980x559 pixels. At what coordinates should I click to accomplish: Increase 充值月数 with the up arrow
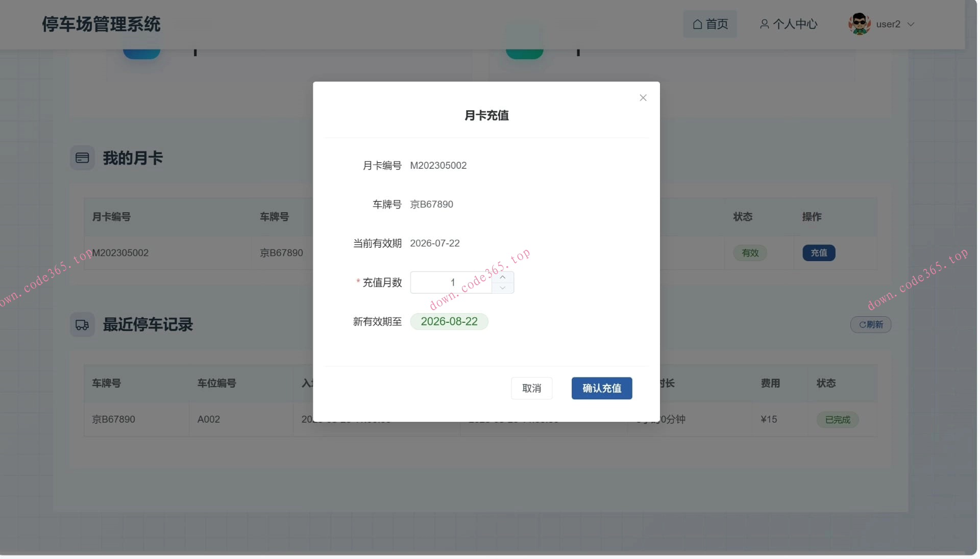(x=503, y=276)
